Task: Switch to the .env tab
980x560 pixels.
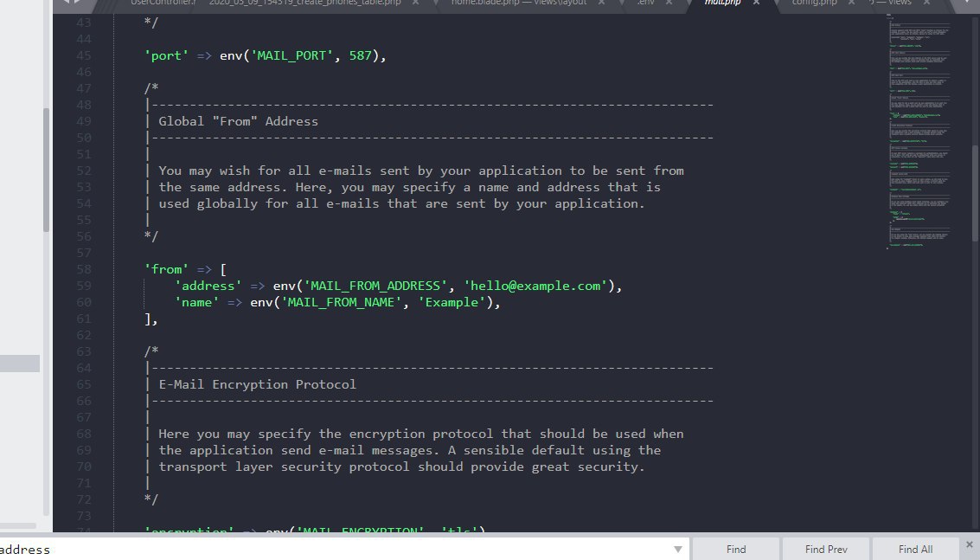Action: [x=645, y=3]
